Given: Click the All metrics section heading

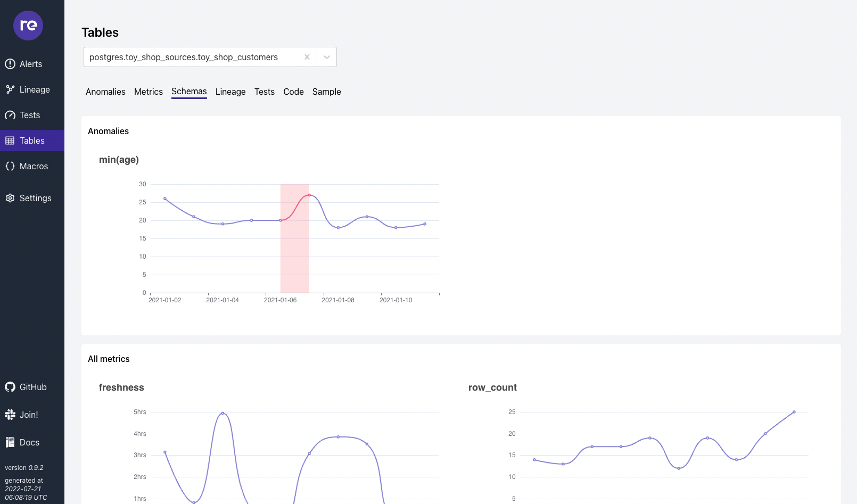Looking at the screenshot, I should (x=109, y=359).
